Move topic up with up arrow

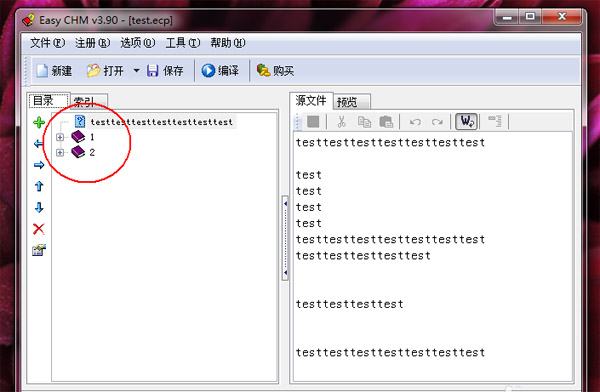click(x=39, y=186)
